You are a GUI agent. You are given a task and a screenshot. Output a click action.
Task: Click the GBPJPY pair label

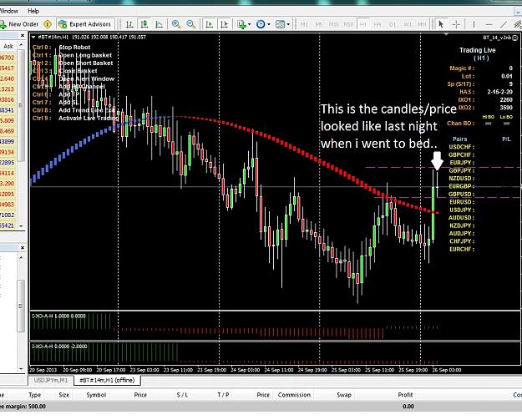[x=460, y=170]
